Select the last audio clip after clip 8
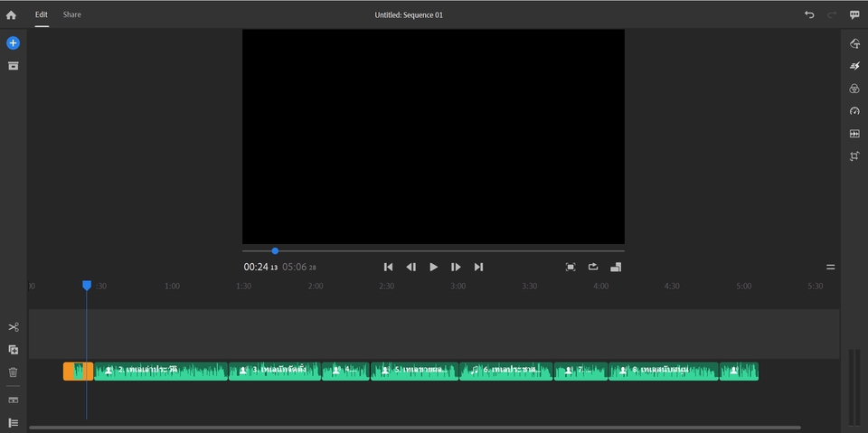 739,371
